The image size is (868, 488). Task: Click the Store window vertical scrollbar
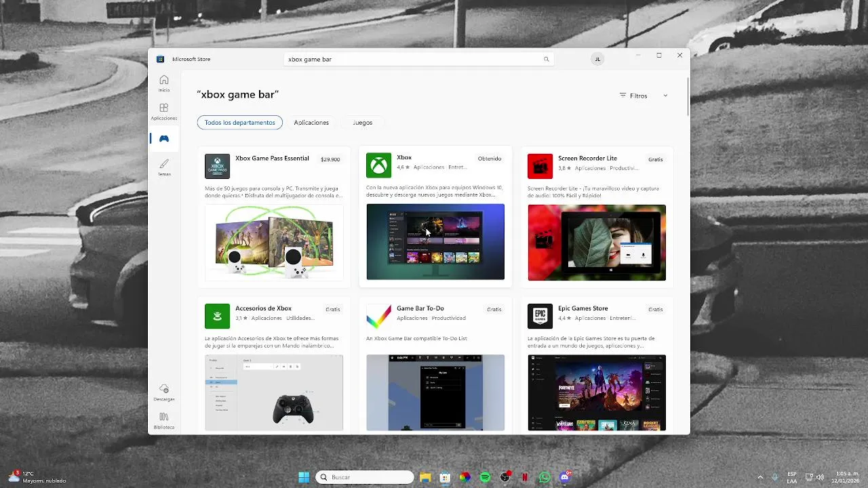coord(688,96)
